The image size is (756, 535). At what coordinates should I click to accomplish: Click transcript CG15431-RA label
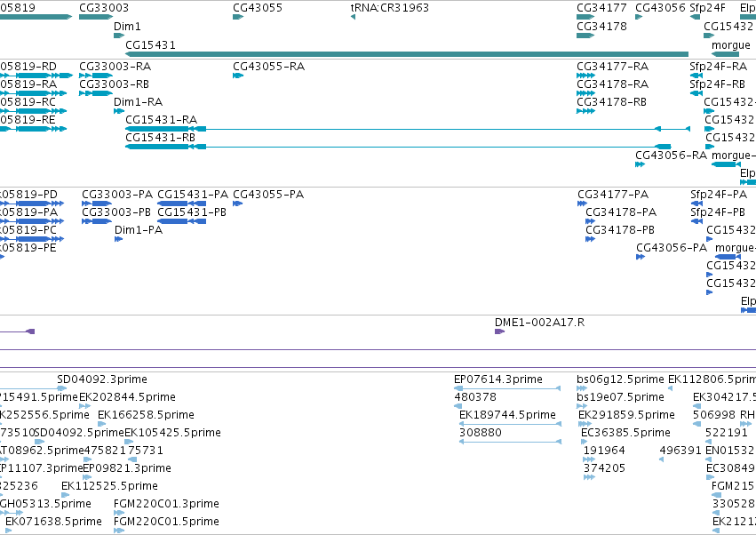[161, 120]
